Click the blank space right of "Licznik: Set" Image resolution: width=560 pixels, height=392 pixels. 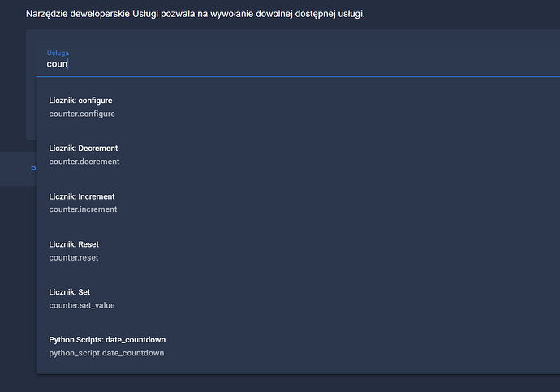click(325, 298)
